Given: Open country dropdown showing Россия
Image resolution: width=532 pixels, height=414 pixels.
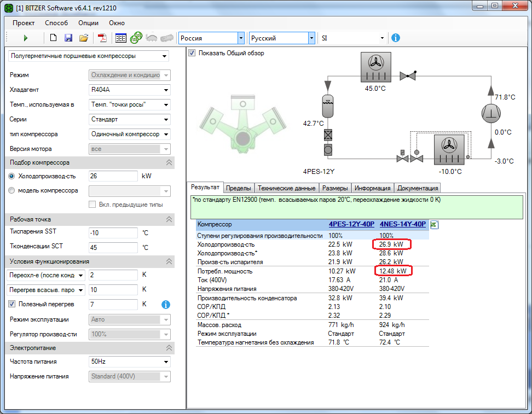Looking at the screenshot, I should (211, 38).
